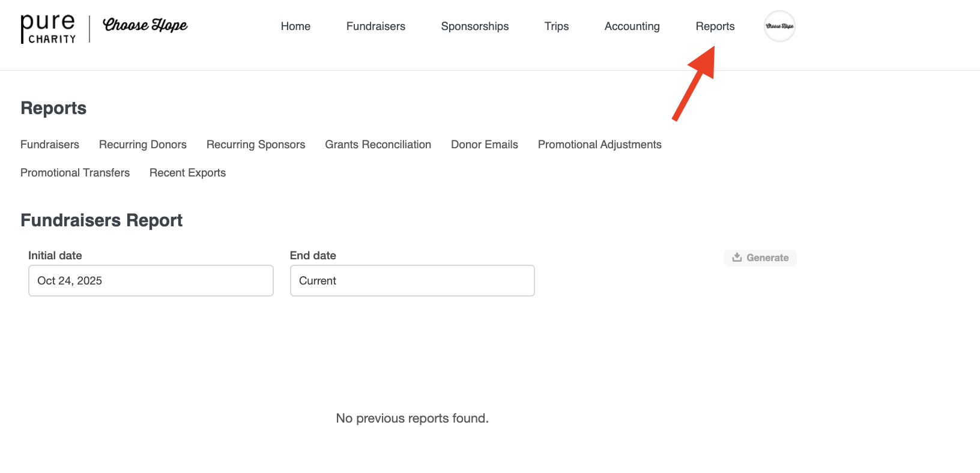Click the Pure Charity logo
The width and height of the screenshot is (980, 473).
coord(48,28)
